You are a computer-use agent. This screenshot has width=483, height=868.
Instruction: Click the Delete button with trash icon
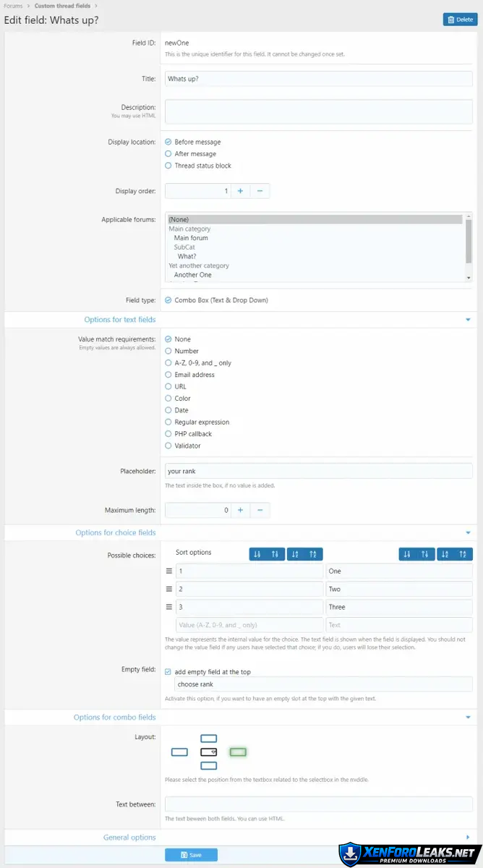460,20
